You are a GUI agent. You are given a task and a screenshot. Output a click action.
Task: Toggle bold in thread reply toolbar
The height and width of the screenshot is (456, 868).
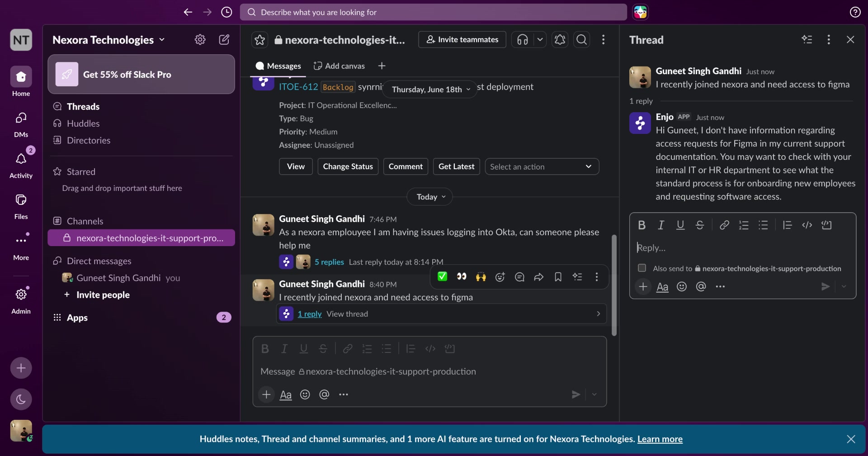point(642,225)
